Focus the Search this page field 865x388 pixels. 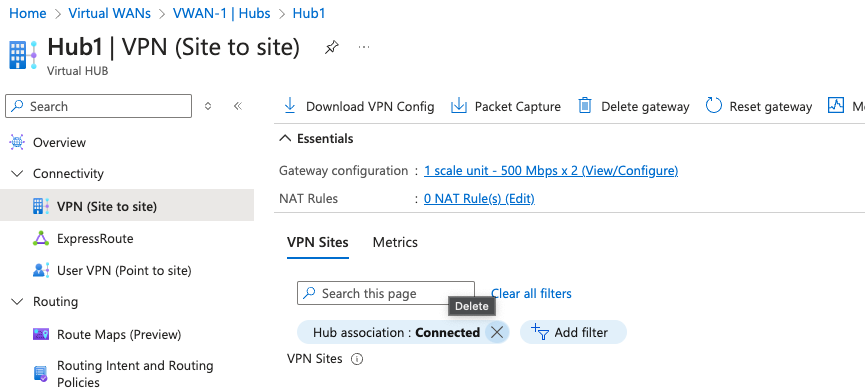[386, 293]
